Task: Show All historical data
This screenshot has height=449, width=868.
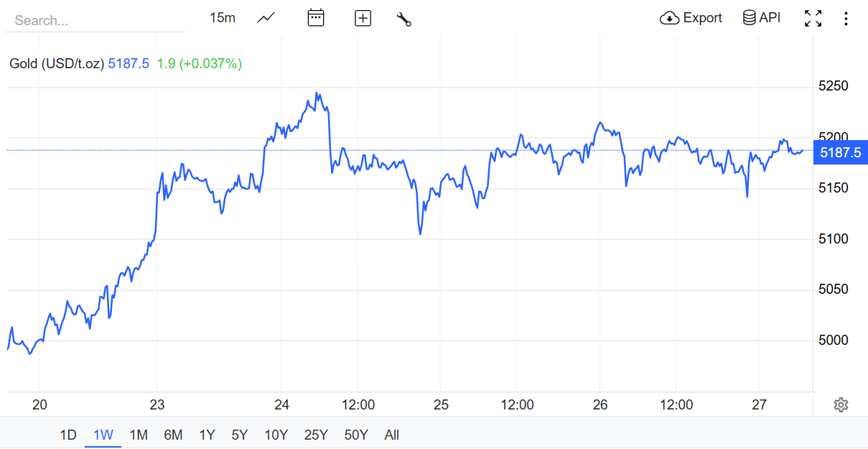Action: [x=391, y=435]
